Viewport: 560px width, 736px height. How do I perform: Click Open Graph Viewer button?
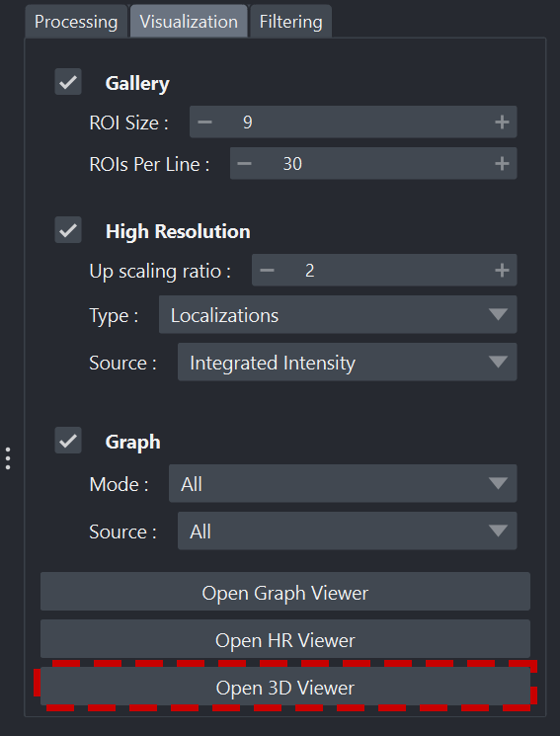[x=285, y=592]
